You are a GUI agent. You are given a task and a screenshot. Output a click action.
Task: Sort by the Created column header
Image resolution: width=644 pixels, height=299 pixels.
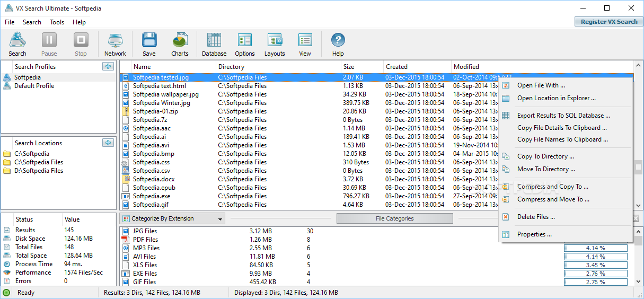coord(418,67)
